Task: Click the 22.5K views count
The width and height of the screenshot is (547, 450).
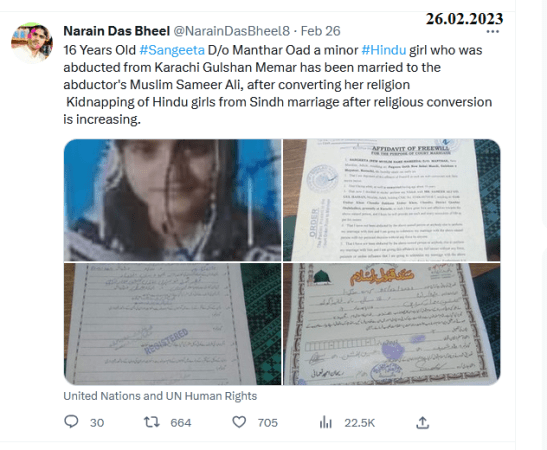Action: [x=359, y=423]
